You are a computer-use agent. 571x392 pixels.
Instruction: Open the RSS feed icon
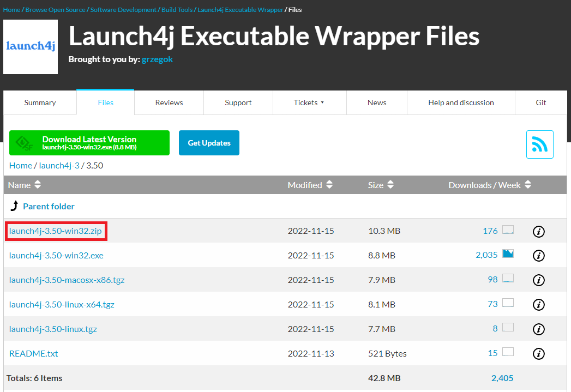(x=539, y=144)
